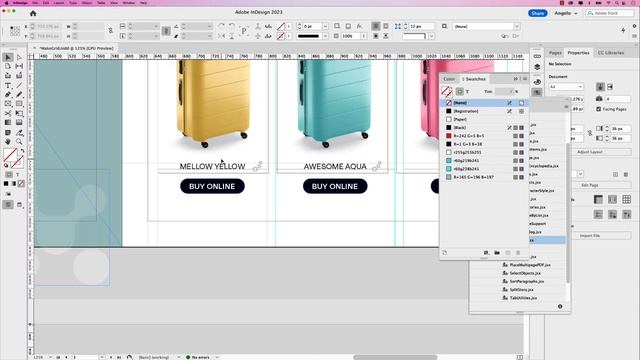Image resolution: width=640 pixels, height=360 pixels.
Task: Toggle formatting affects text in Swatches panel
Action: click(467, 92)
